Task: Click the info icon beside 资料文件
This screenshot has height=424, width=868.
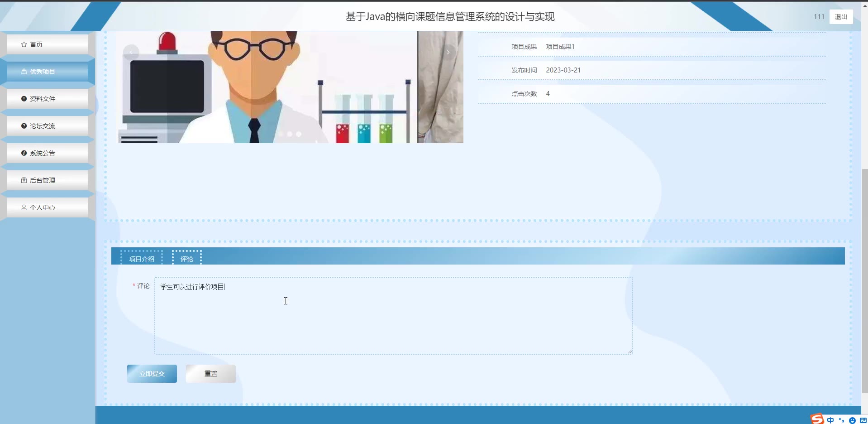Action: [24, 99]
